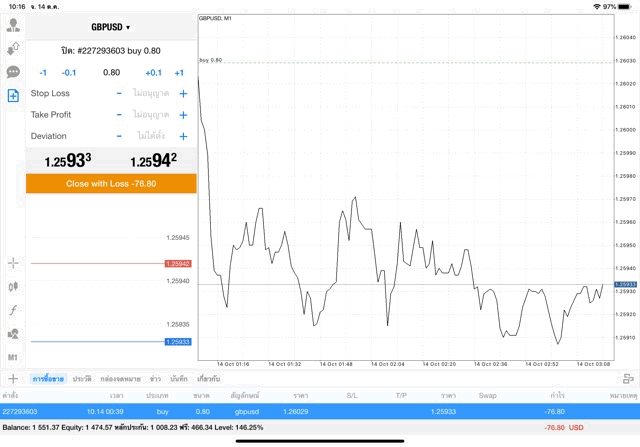Increase Take Profit with plus
This screenshot has width=640, height=447.
pyautogui.click(x=183, y=115)
